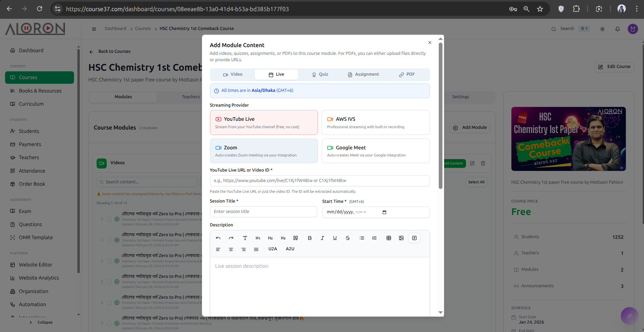The height and width of the screenshot is (332, 644).
Task: Open Books & Resources in sidebar
Action: point(40,91)
